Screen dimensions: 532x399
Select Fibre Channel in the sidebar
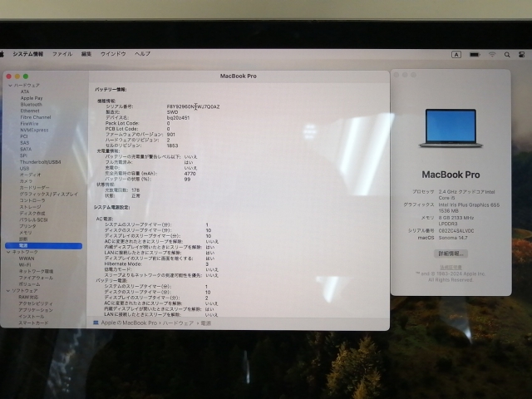coord(36,117)
